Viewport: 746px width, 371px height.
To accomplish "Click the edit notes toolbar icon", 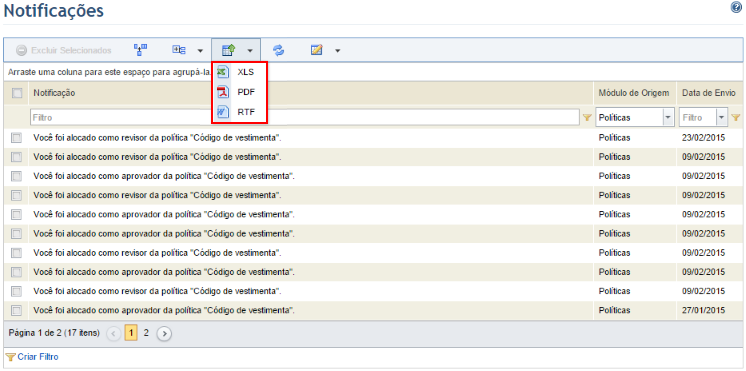I will 317,50.
